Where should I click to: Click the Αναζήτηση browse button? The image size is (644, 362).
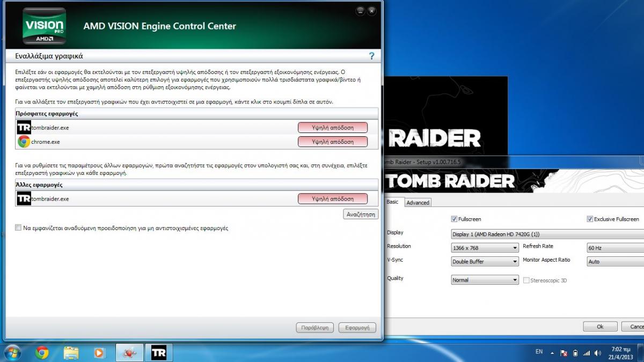(x=361, y=214)
